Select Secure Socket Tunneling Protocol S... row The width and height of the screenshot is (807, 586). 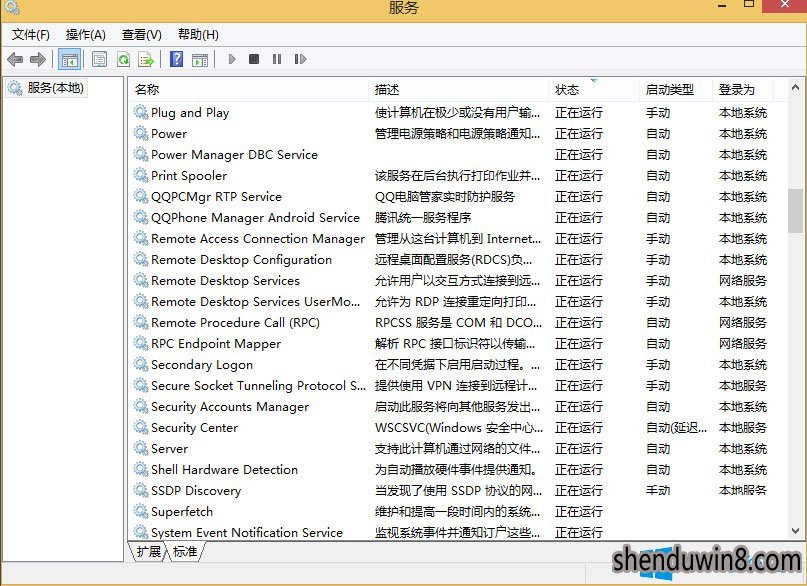[x=458, y=385]
